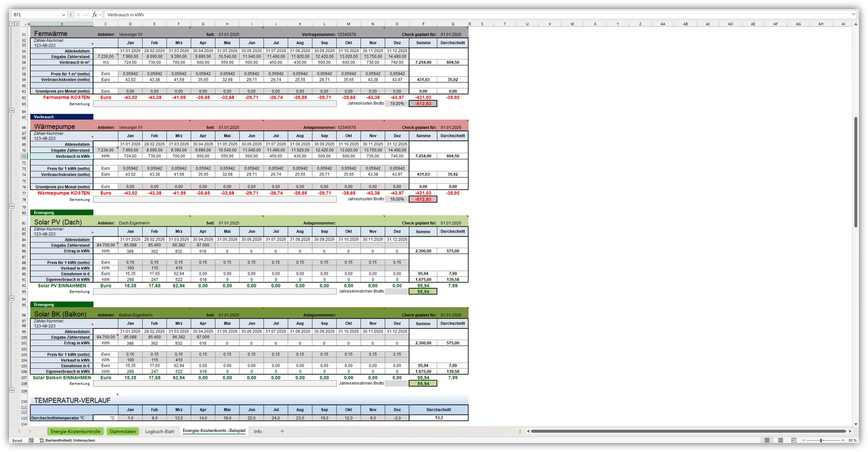Click the zoom in plus icon
This screenshot has height=452, width=868.
point(843,441)
